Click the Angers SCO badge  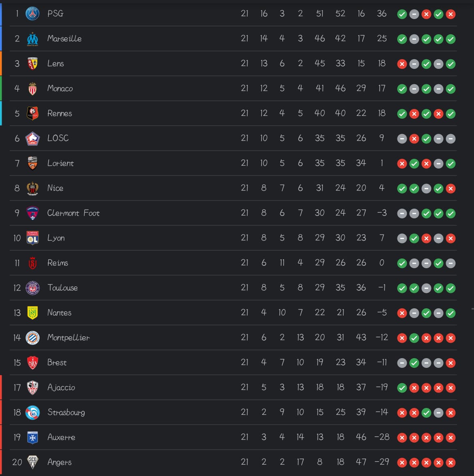(x=32, y=462)
